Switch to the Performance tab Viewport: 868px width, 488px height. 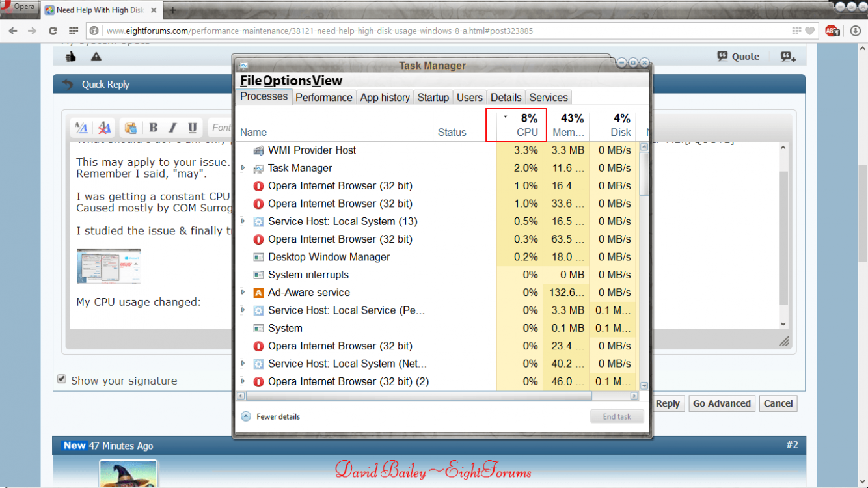coord(324,98)
